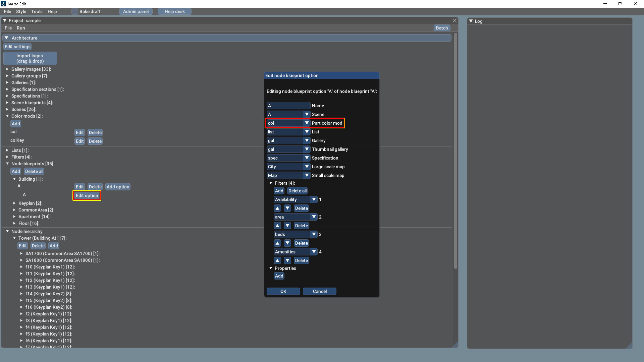644x362 pixels.
Task: Move Availability filter down with arrow
Action: (287, 208)
